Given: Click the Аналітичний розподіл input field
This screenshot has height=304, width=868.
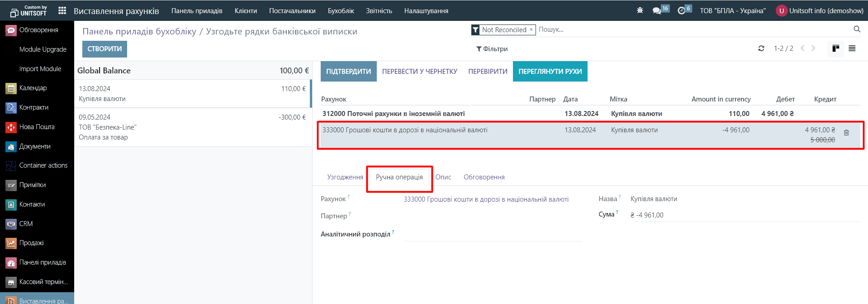Looking at the screenshot, I should click(x=493, y=234).
